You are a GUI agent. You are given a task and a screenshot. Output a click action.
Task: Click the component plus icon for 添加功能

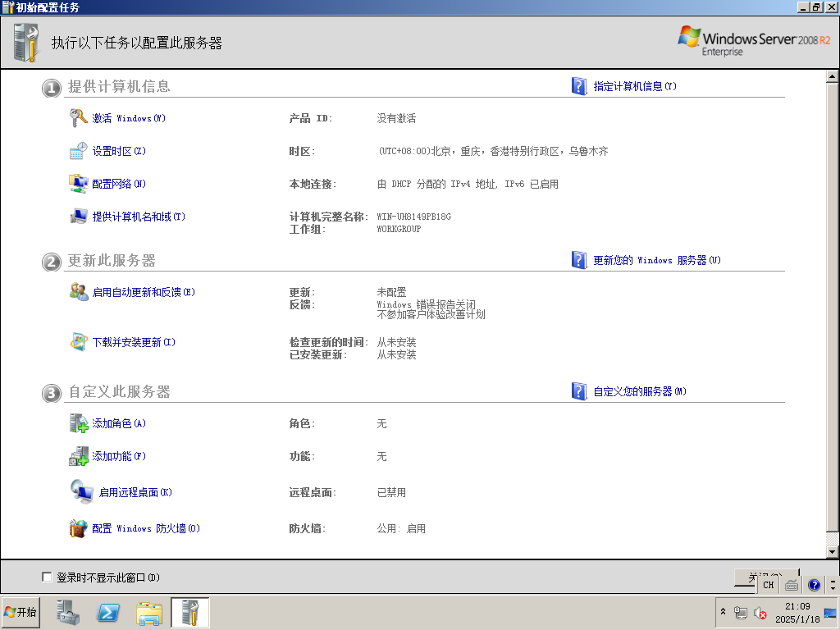79,456
